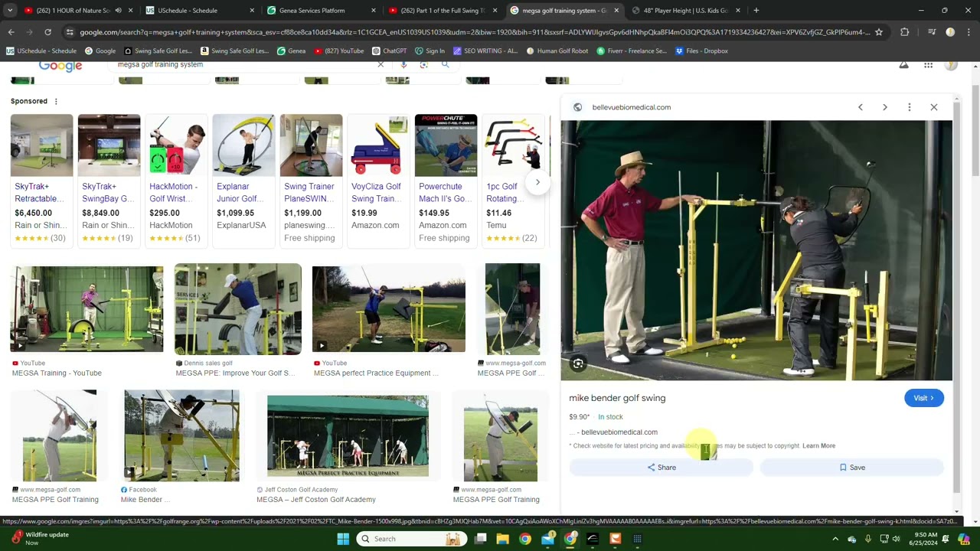Image resolution: width=980 pixels, height=551 pixels.
Task: Open the Google apps grid
Action: tap(928, 65)
